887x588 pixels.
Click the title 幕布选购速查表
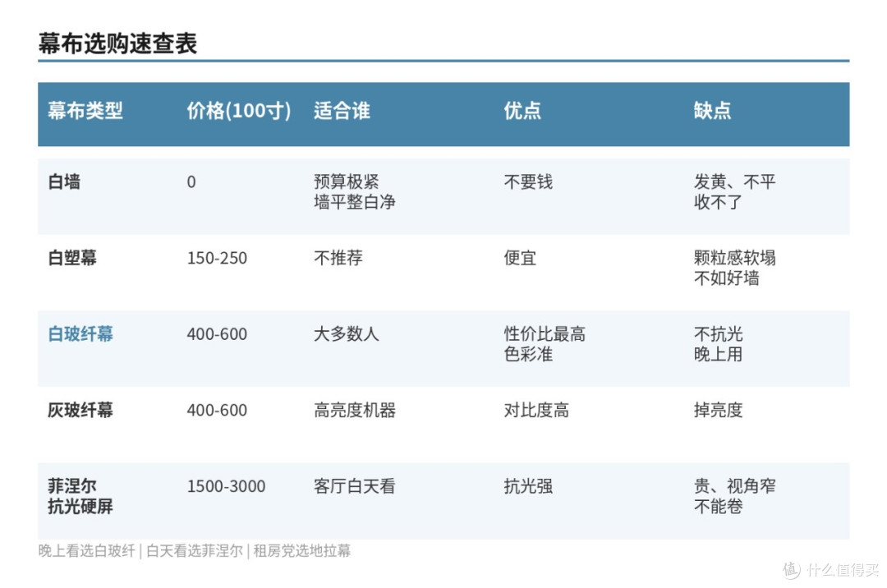coord(117,44)
